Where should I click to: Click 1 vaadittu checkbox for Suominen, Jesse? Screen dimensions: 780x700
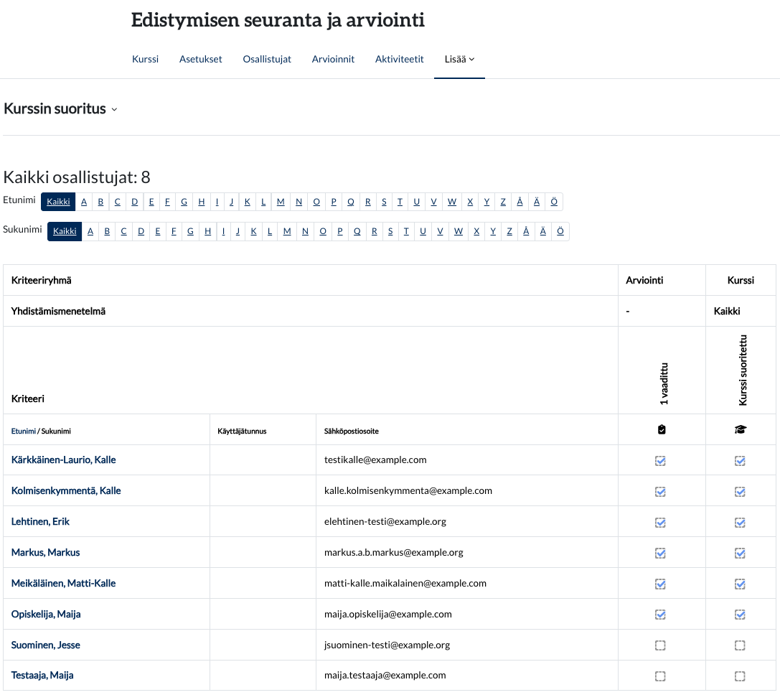(661, 645)
